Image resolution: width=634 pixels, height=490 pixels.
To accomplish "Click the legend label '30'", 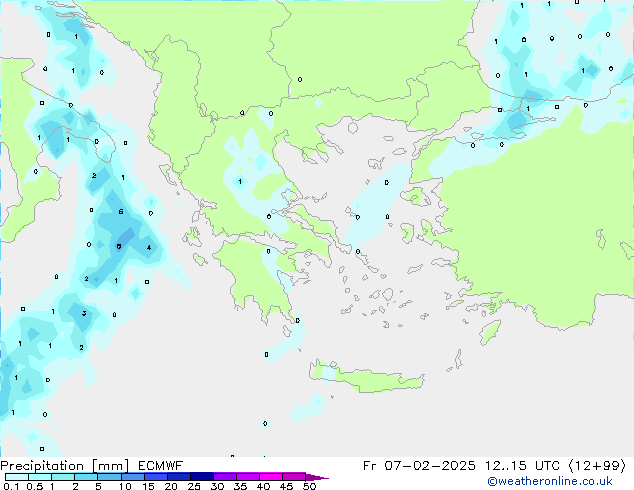I will click(217, 486).
